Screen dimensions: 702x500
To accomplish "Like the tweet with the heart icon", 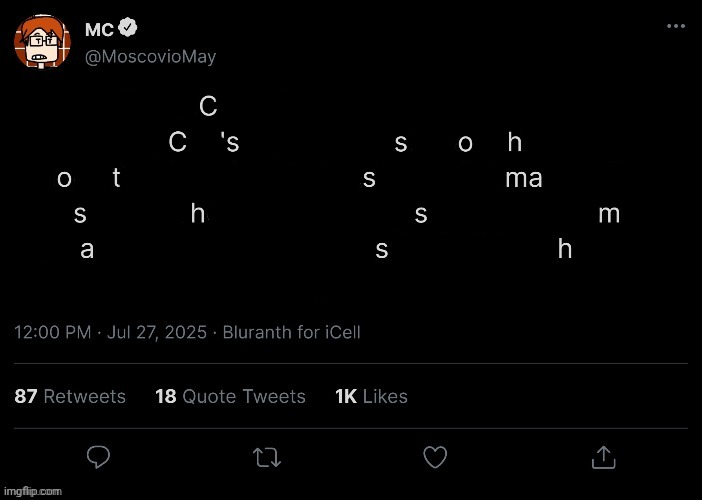I will point(434,457).
